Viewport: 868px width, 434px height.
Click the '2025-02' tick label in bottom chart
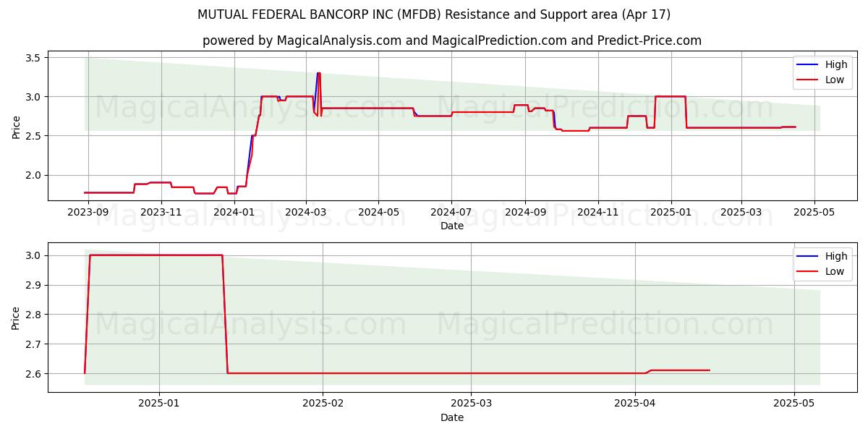[323, 404]
